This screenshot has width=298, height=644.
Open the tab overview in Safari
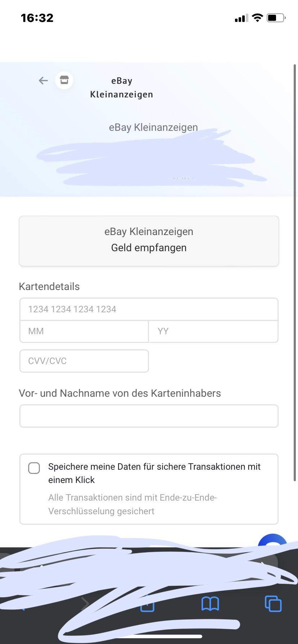click(x=273, y=604)
